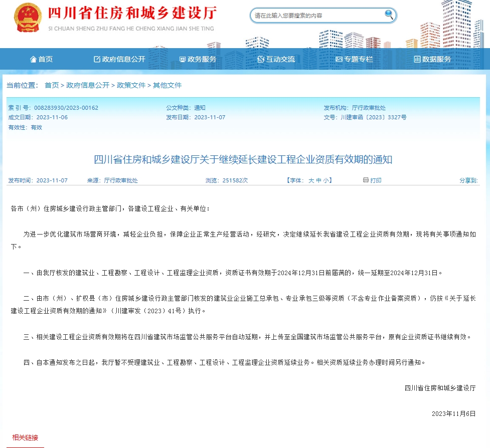Click the monitor icon beside 政务服务
Viewport: 490px width, 448px height.
point(183,59)
